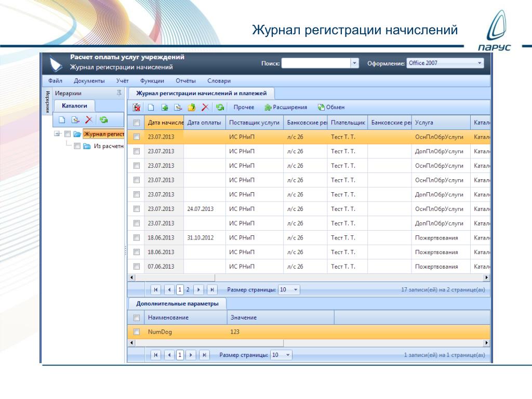Go to previous page in Дополнительные параметры pager
Screen dimensions: 532x399
pos(169,355)
